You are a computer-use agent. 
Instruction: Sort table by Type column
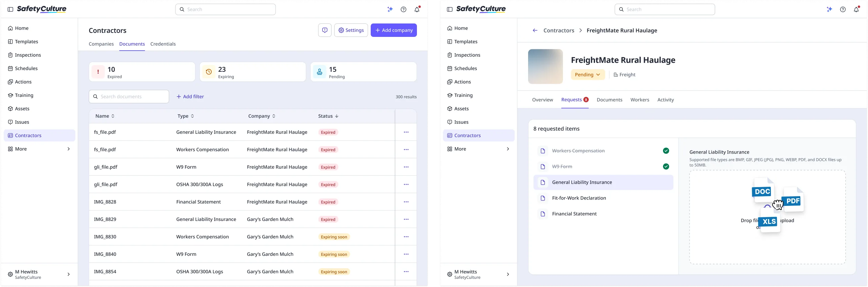point(186,116)
